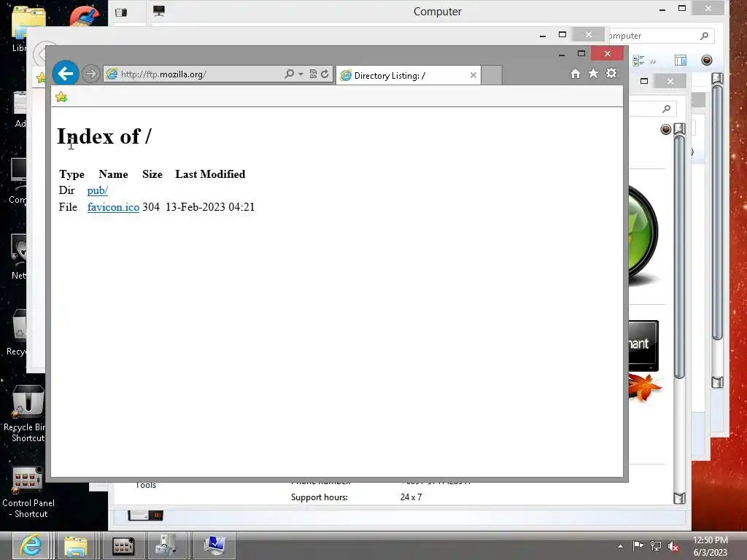
Task: Open the favicon.ico file link
Action: (113, 207)
